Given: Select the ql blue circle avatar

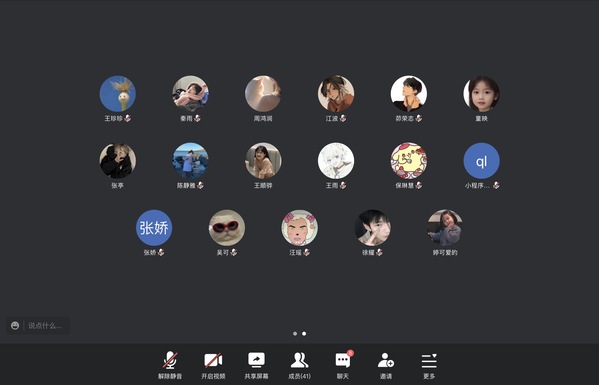Looking at the screenshot, I should [x=481, y=161].
